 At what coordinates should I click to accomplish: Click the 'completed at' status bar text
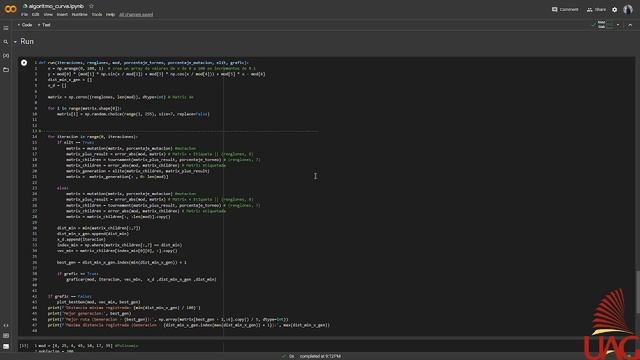click(x=320, y=356)
